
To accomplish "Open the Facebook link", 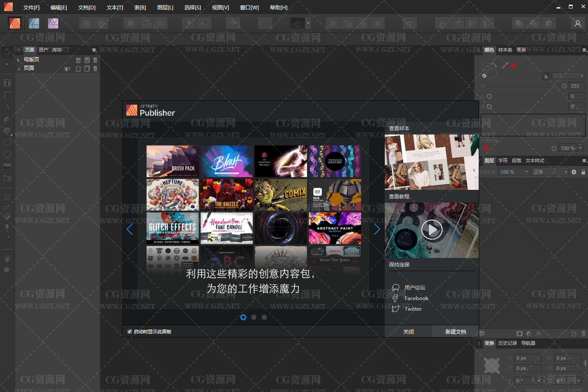I will click(x=416, y=298).
